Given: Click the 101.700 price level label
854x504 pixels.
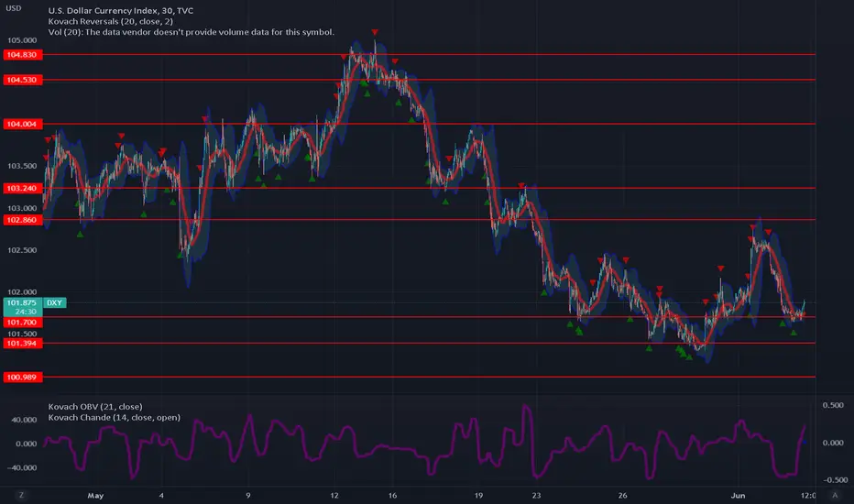Looking at the screenshot, I should coord(22,323).
